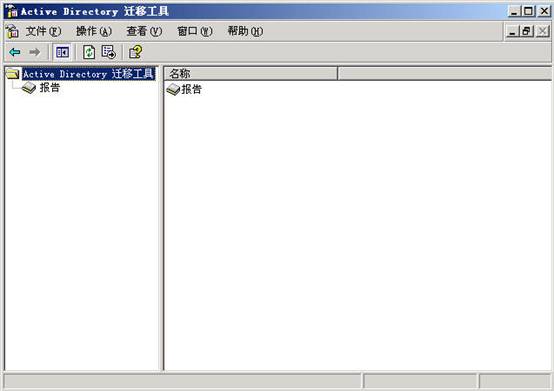Screen dimensions: 554x391
Task: Restore the inner MDI child window
Action: click(x=527, y=31)
